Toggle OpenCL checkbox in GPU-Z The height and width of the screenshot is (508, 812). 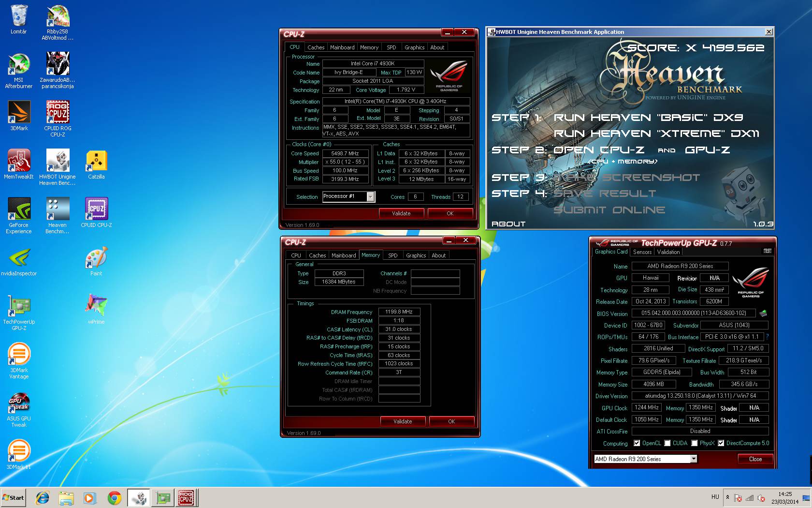[x=637, y=443]
